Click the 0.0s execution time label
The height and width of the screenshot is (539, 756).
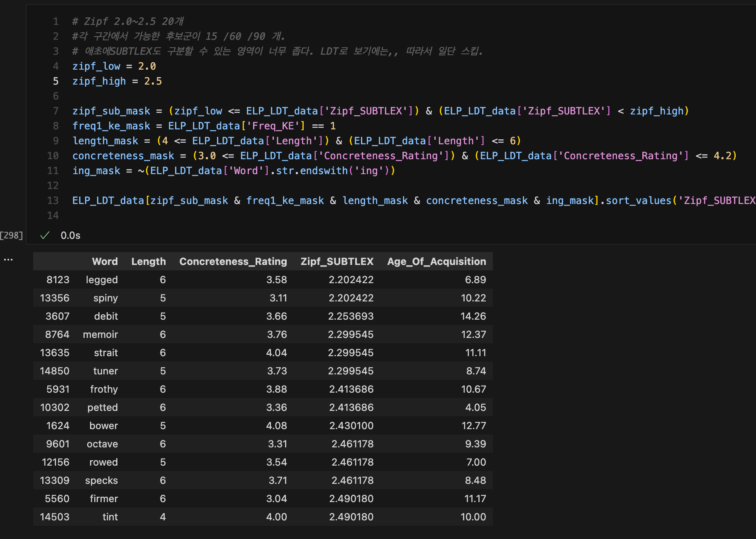click(71, 236)
